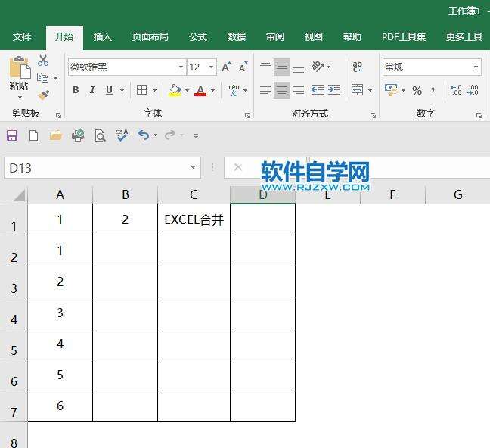The height and width of the screenshot is (448, 490).
Task: Switch to the 数据 tab
Action: tap(237, 37)
